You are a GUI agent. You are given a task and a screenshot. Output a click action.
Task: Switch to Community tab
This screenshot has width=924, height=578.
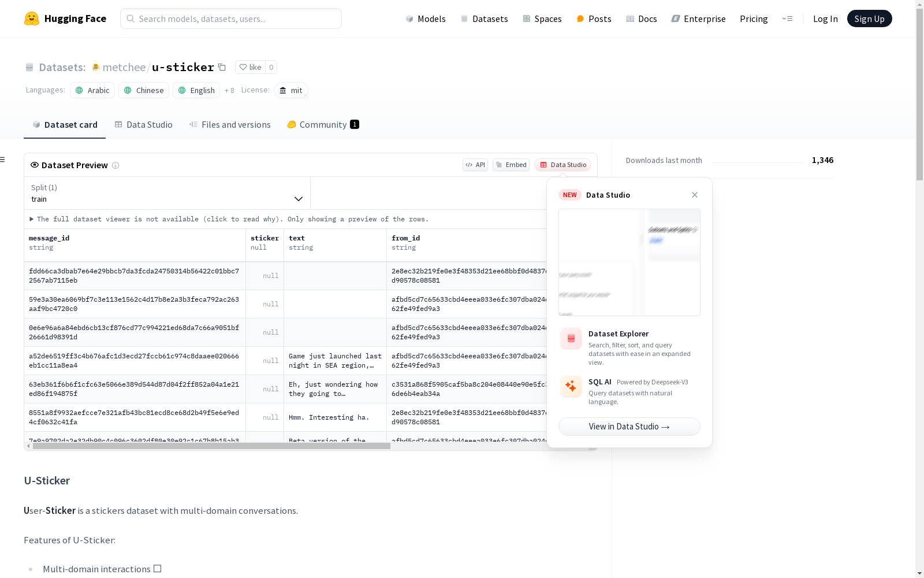click(x=323, y=124)
